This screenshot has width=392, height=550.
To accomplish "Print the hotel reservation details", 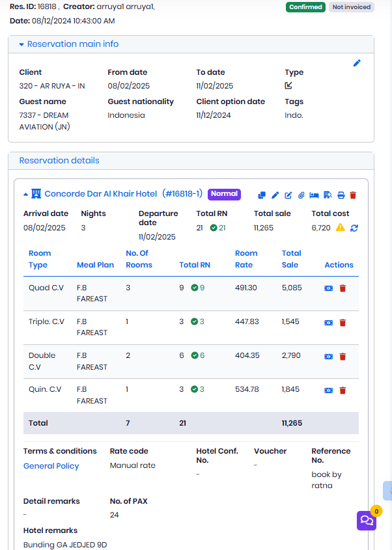I will 340,195.
